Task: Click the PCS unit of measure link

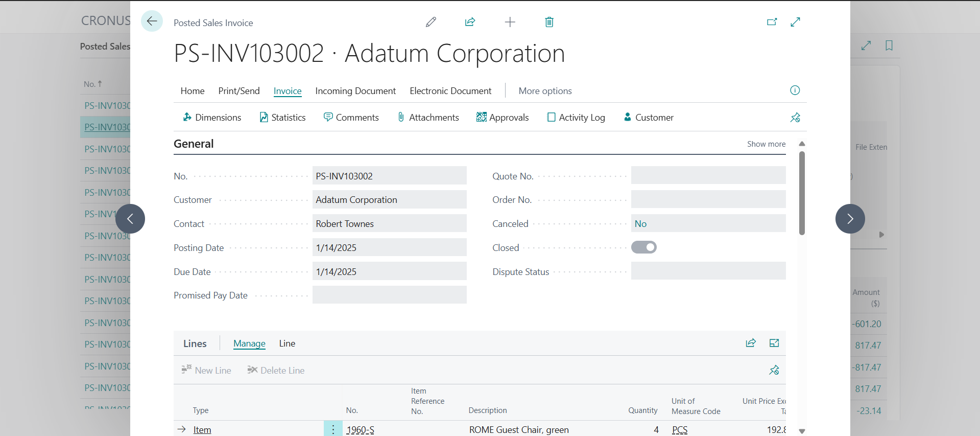Action: coord(680,430)
